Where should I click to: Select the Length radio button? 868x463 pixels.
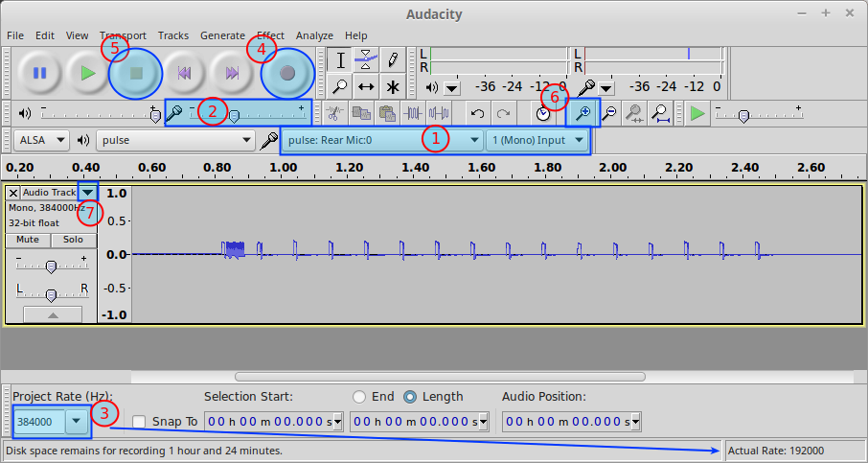(x=410, y=397)
